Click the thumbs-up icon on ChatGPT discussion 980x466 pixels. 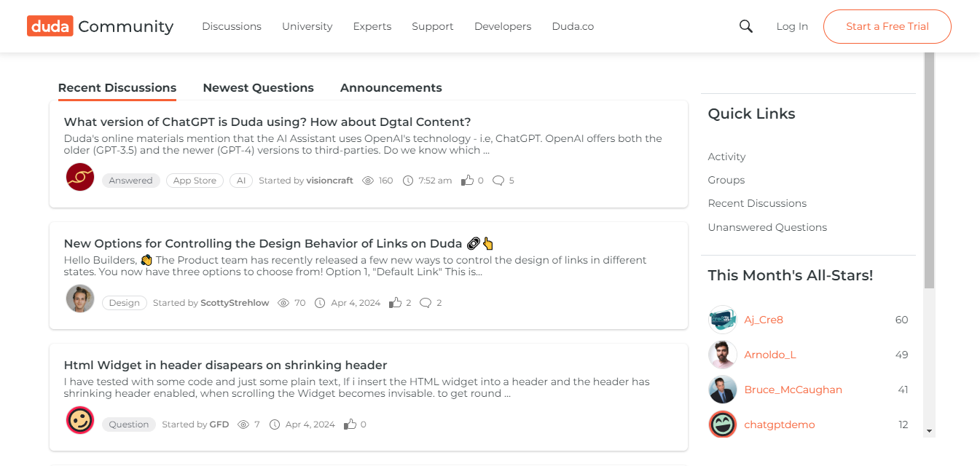(467, 181)
